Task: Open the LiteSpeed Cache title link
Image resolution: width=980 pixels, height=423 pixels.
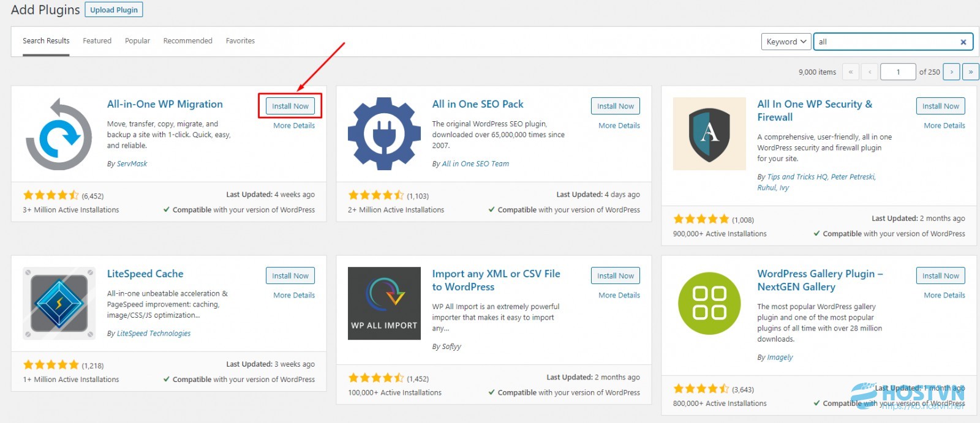Action: 145,274
